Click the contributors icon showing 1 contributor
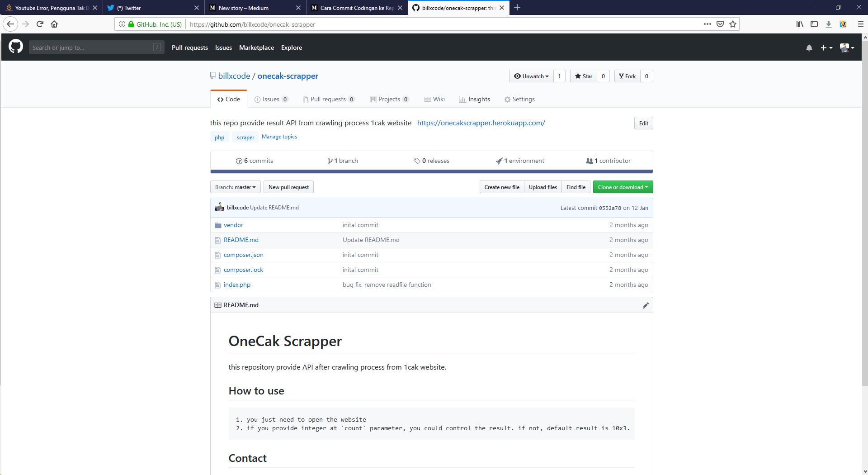The height and width of the screenshot is (475, 868). [589, 161]
